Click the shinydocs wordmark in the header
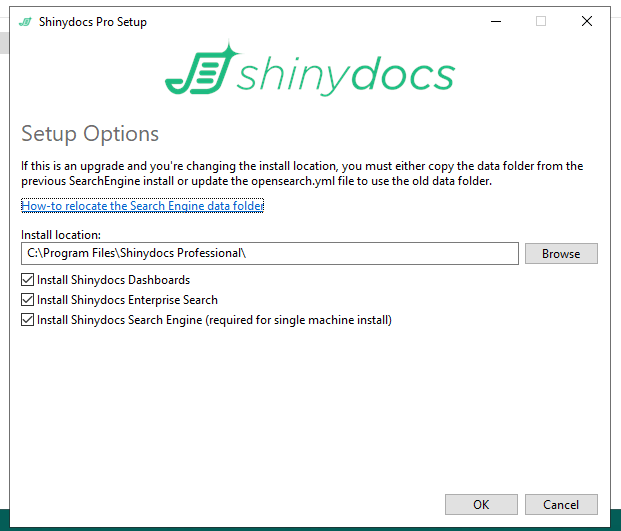Viewport: 621px width, 531px height. coord(345,76)
